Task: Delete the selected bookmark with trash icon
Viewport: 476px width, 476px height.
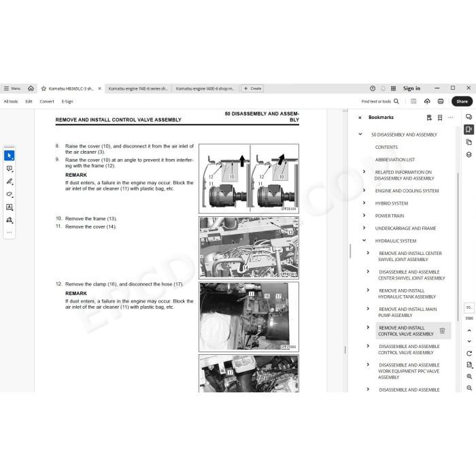Action: coord(442,331)
